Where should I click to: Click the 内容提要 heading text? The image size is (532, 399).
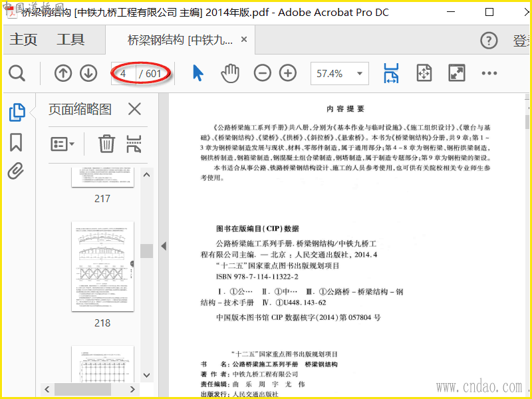click(345, 109)
